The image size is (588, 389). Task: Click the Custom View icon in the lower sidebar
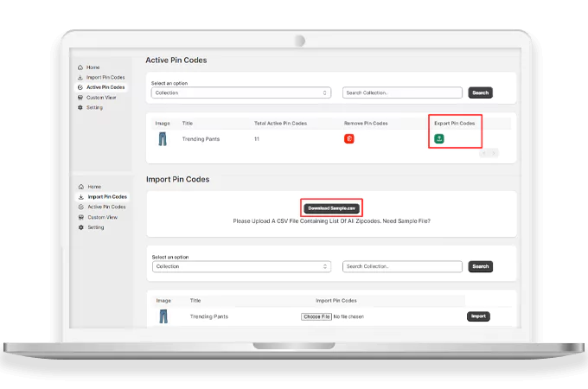coord(81,217)
